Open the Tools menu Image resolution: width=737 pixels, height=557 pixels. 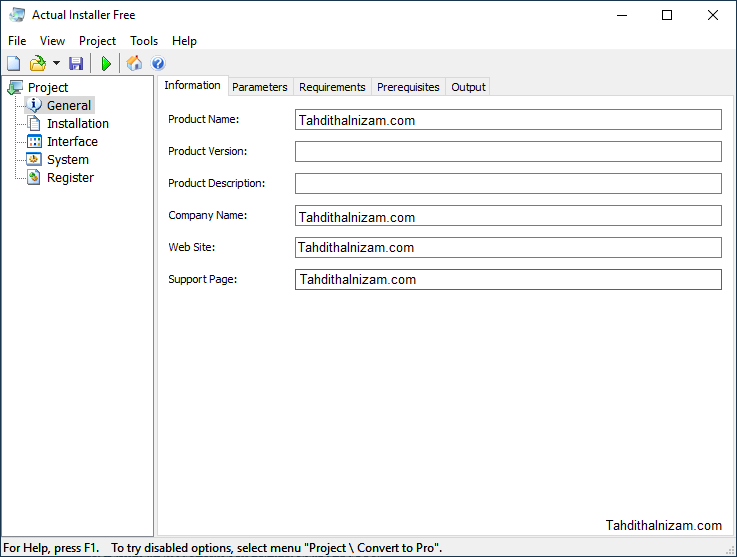(x=144, y=41)
